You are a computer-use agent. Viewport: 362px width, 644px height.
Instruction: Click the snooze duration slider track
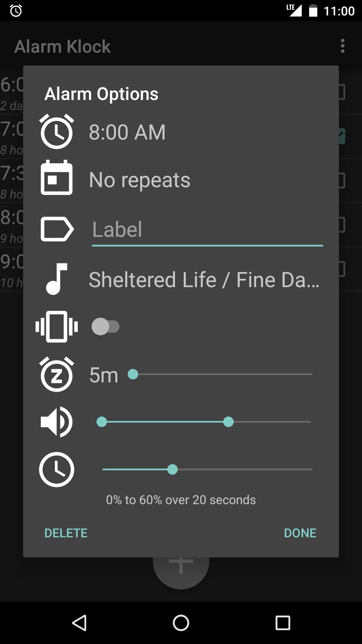[x=221, y=374]
